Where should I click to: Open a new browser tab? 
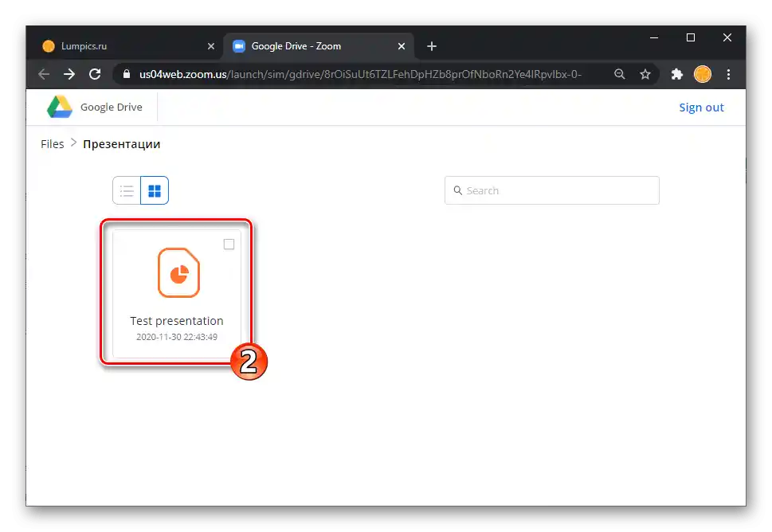[x=432, y=46]
